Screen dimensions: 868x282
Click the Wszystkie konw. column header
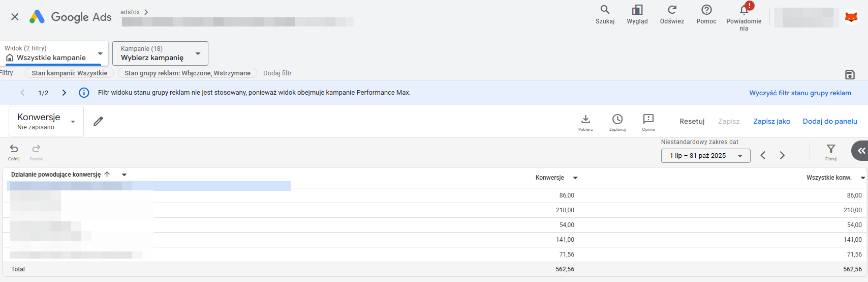[x=829, y=178]
